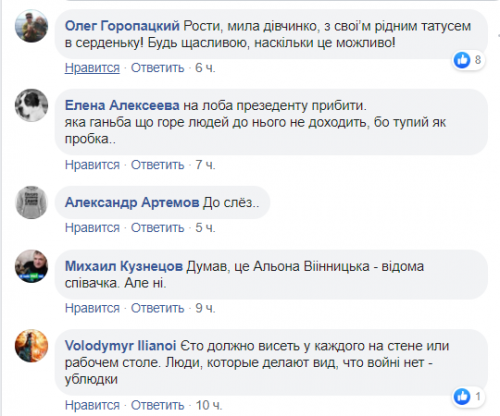This screenshot has height=416, width=500.
Task: Click Нравится under Александр Артемов comment
Action: pyautogui.click(x=92, y=228)
